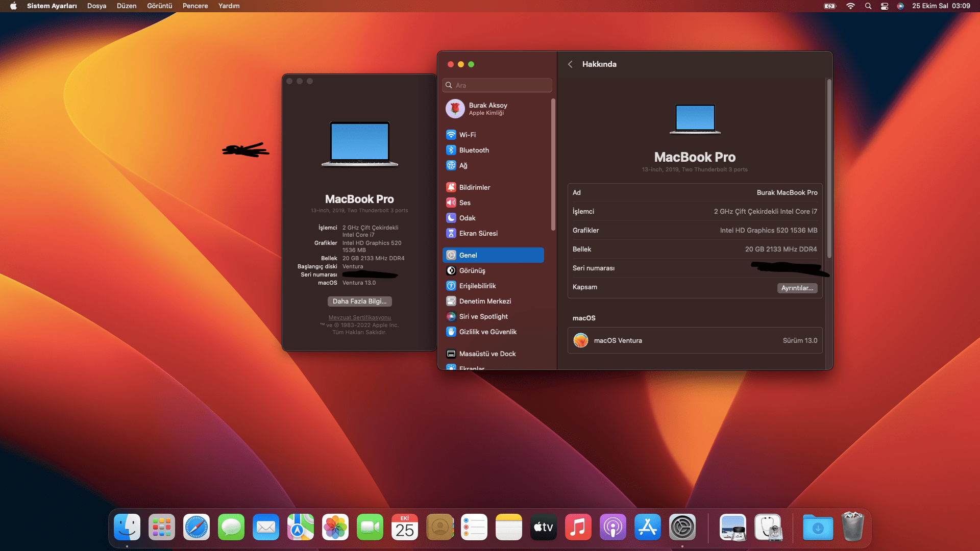Click the Control Center menu bar icon

pos(885,6)
